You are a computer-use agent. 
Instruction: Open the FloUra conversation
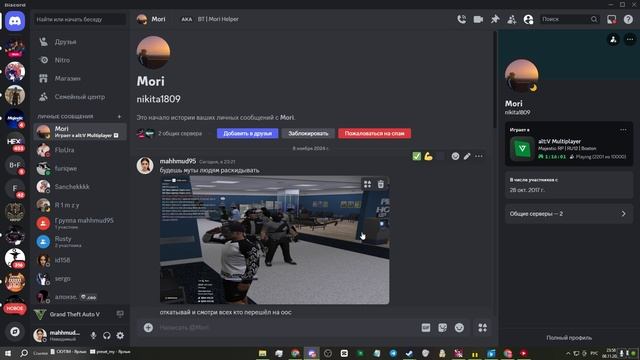coord(80,150)
